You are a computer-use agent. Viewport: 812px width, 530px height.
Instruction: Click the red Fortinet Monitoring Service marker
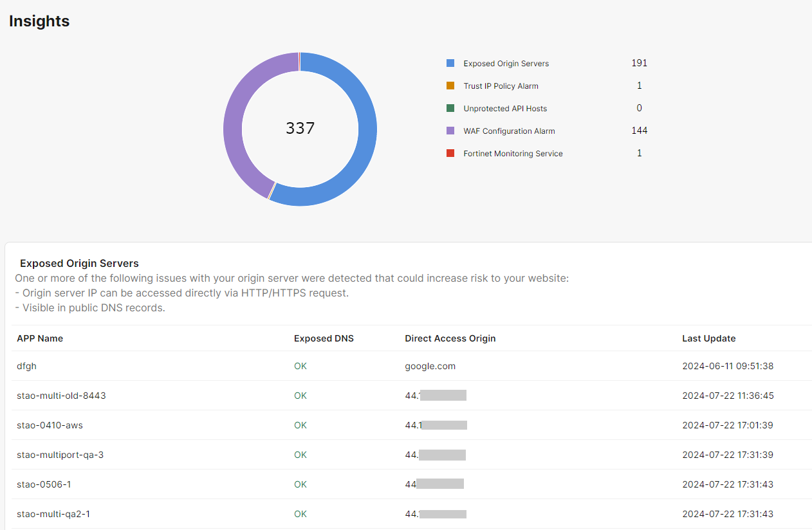point(450,153)
